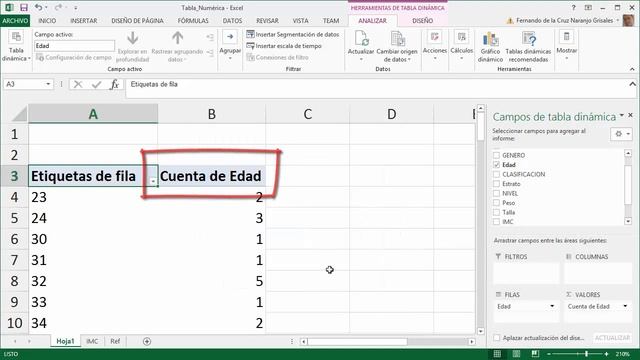
Task: Insert a Gráfico dinámico chart
Action: point(490,46)
